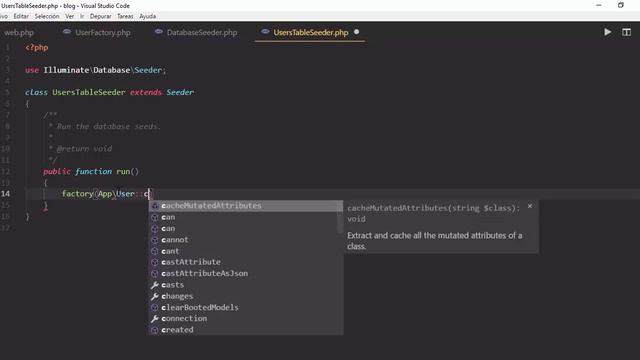The image size is (640, 360).
Task: Click the split editor icon
Action: point(626,32)
